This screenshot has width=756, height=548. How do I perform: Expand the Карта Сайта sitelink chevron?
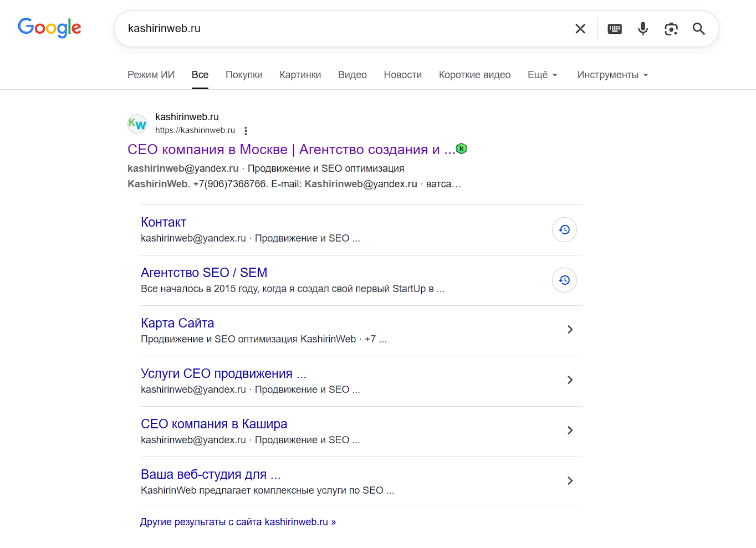click(570, 329)
